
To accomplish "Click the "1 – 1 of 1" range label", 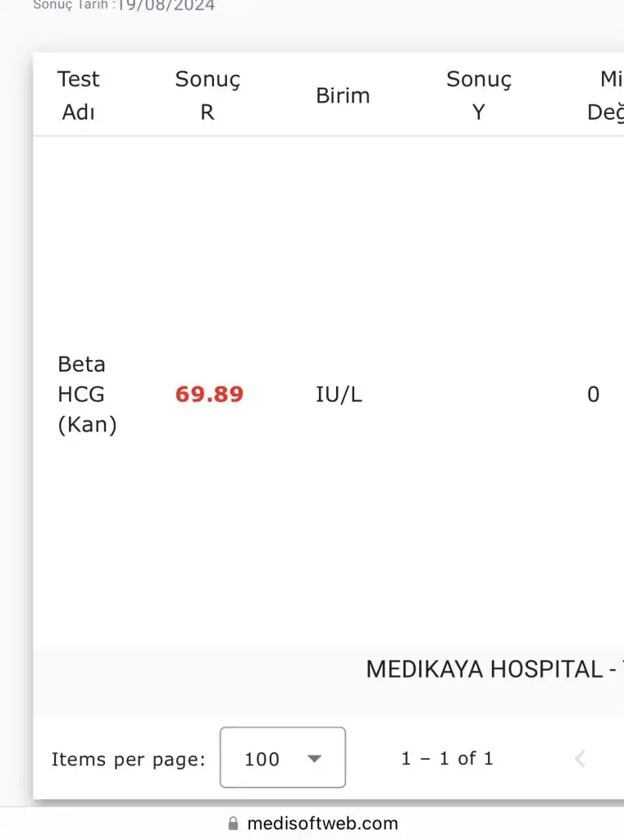I will (x=447, y=759).
